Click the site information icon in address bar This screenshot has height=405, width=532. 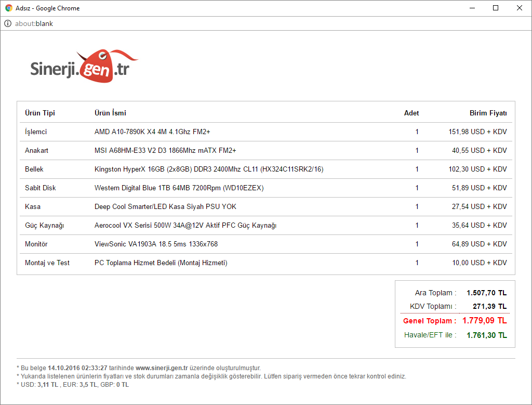(8, 23)
